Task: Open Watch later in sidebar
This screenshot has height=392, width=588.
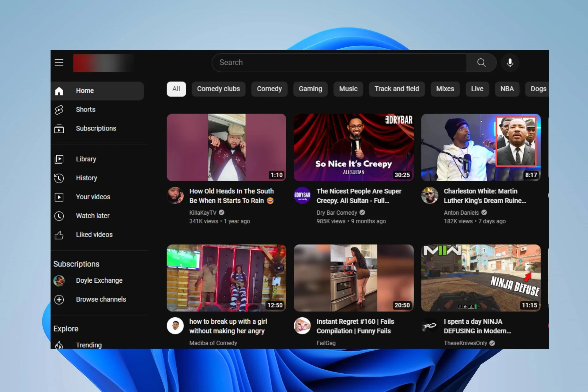Action: tap(92, 216)
